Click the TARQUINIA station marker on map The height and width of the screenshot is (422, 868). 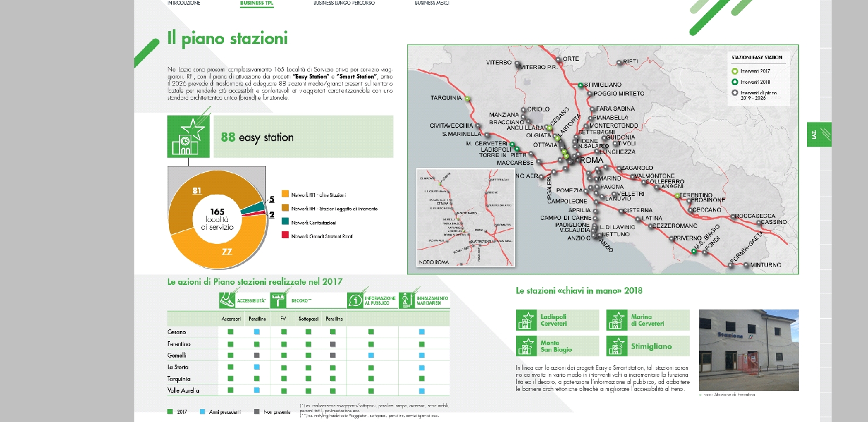click(468, 99)
